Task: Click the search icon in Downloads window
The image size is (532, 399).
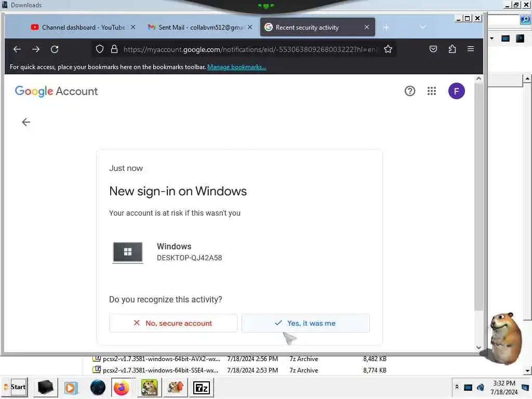Action: [x=525, y=20]
